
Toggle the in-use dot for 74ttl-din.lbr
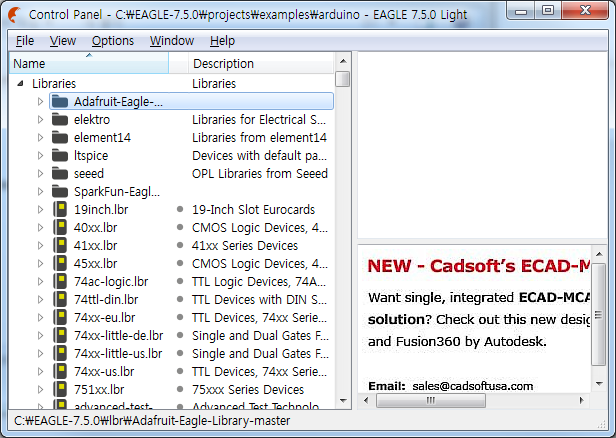coord(180,299)
